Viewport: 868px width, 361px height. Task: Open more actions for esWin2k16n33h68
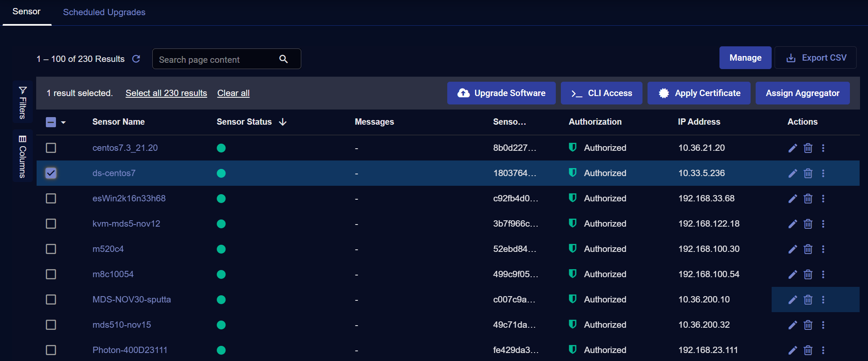823,199
